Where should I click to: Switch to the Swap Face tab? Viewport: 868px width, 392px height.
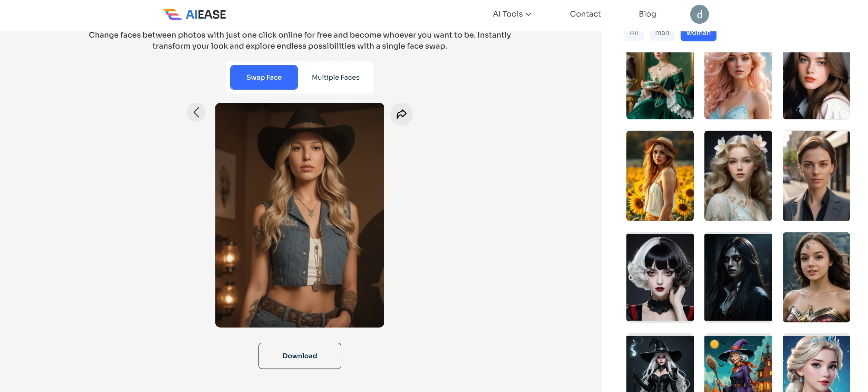(264, 77)
